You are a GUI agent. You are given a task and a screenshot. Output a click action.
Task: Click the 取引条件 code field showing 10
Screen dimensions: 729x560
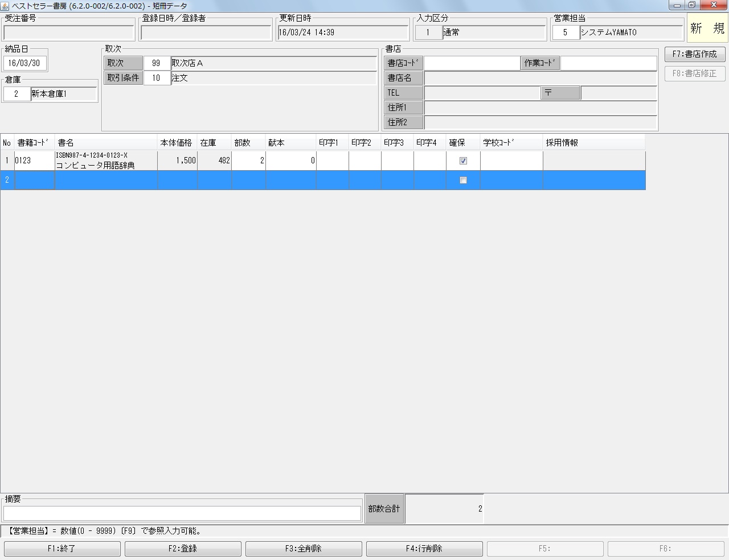(157, 78)
